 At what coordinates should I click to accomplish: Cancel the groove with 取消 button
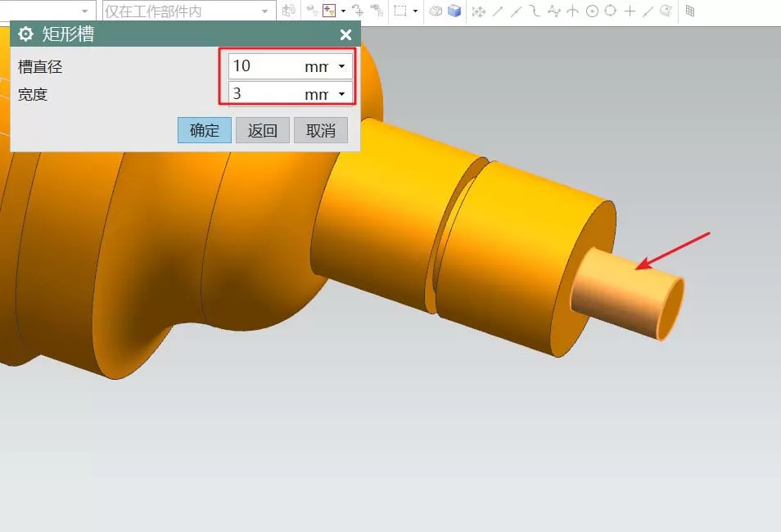point(321,130)
